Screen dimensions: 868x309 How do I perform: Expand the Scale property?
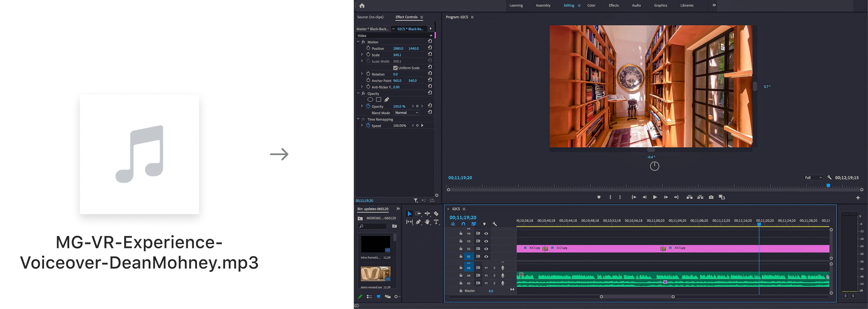coord(362,54)
